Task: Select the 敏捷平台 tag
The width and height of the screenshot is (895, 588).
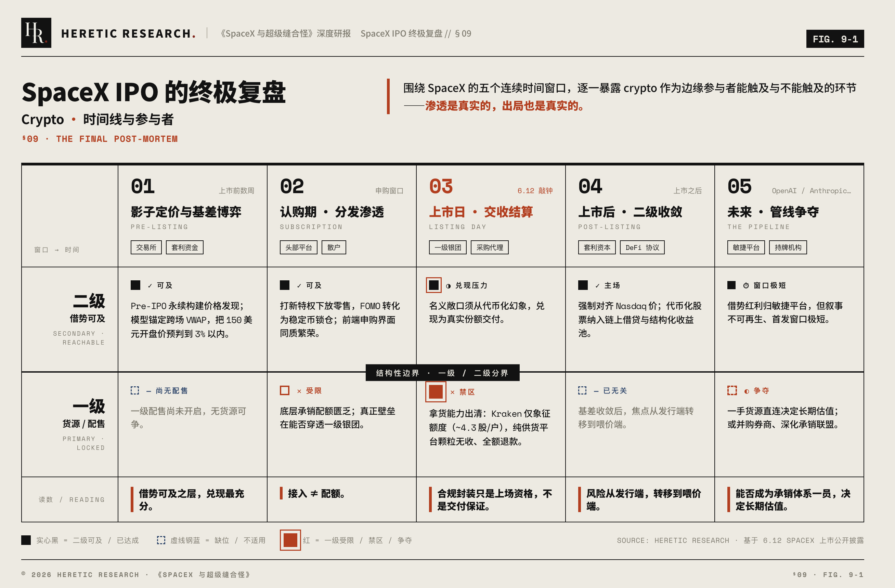Action: pos(746,248)
